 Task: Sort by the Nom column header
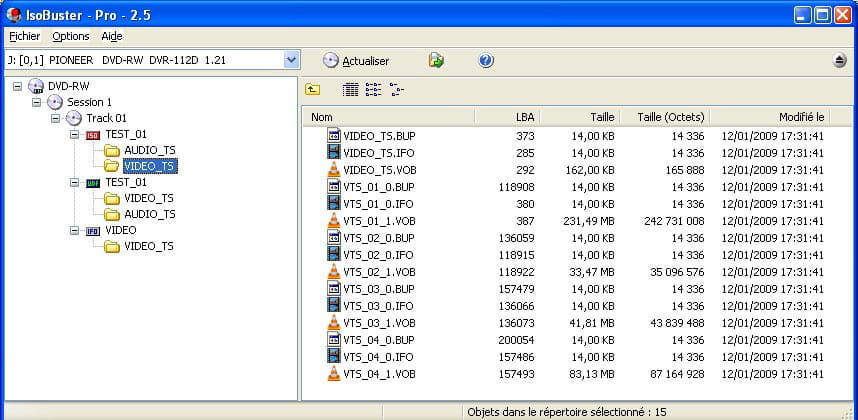click(x=389, y=117)
